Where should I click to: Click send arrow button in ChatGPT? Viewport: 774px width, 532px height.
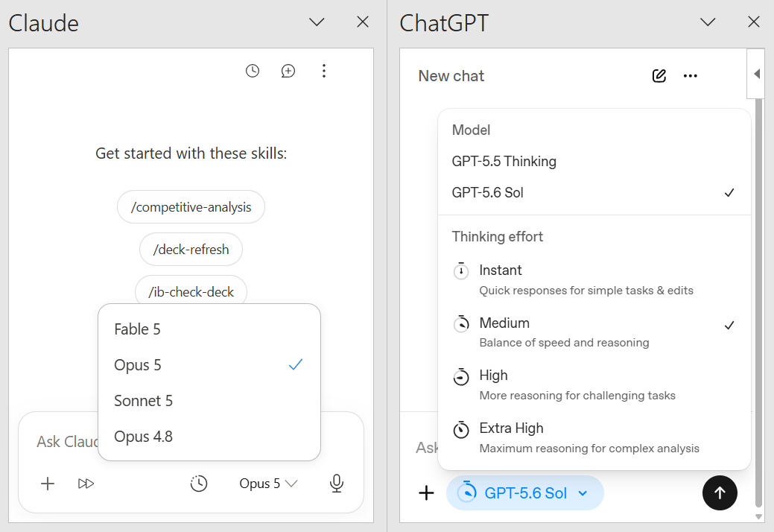click(720, 493)
